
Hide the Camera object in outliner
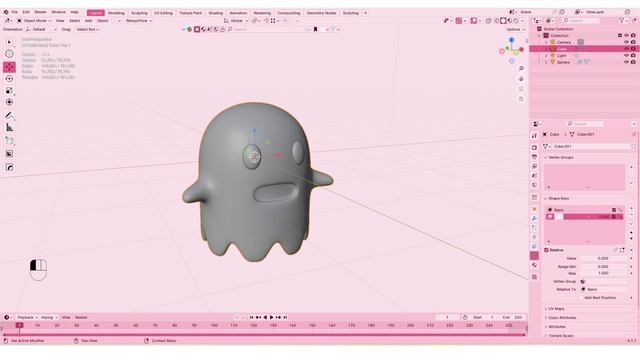(626, 42)
